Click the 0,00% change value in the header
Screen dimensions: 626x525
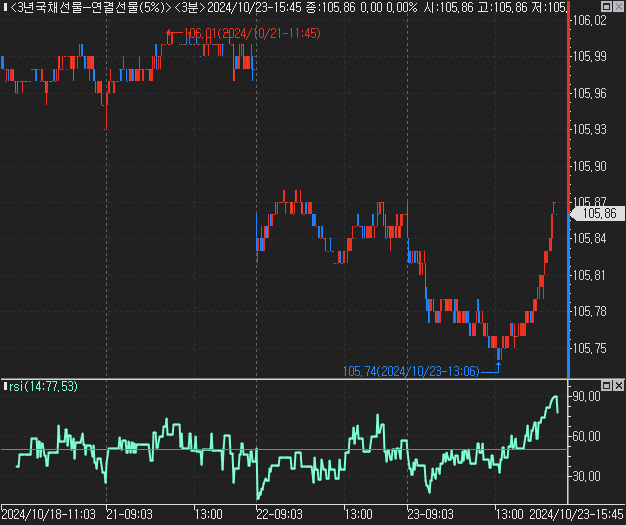coord(402,7)
